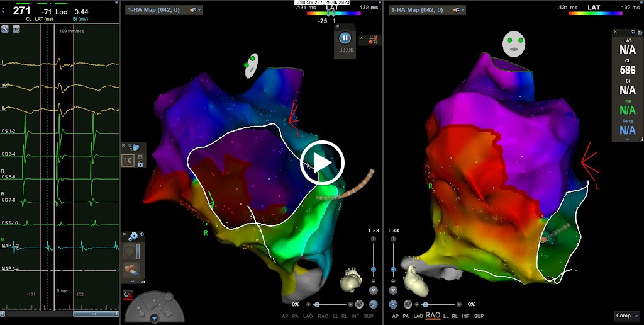644x325 pixels.
Task: Click the red catheter warning icon
Action: click(128, 294)
